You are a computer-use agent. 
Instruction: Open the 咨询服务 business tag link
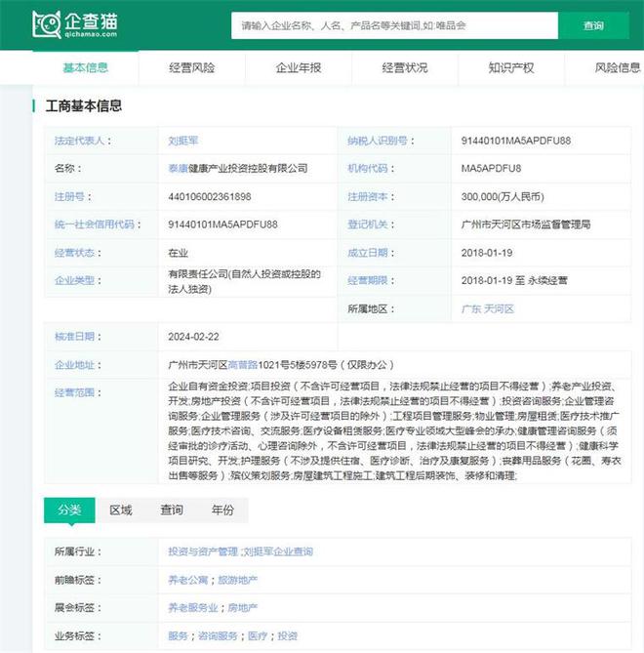[x=218, y=636]
